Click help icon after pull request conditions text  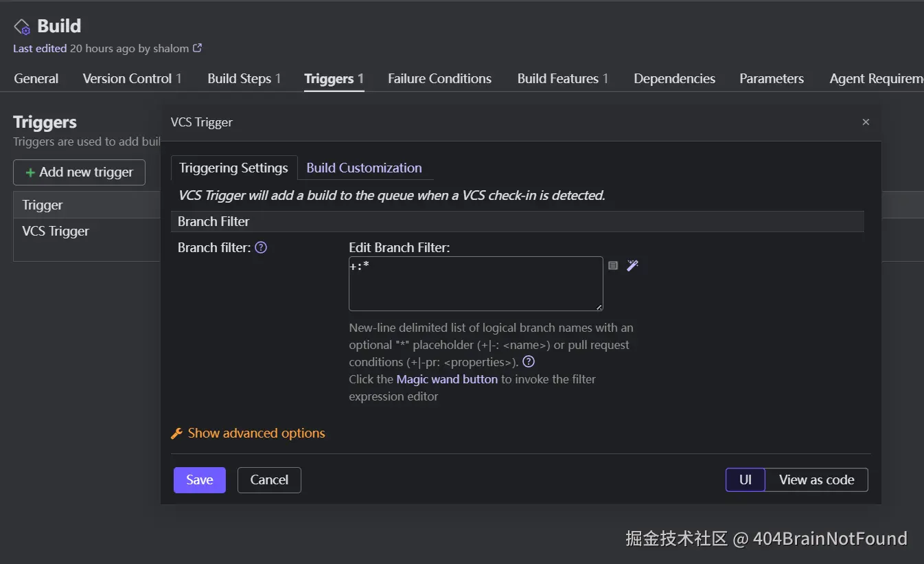(x=529, y=362)
